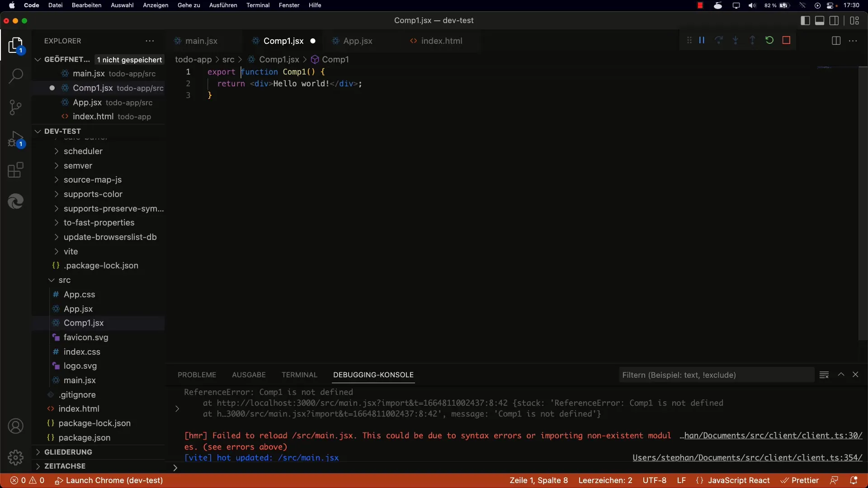Open the Ausführen menu
This screenshot has height=488, width=868.
[x=222, y=5]
